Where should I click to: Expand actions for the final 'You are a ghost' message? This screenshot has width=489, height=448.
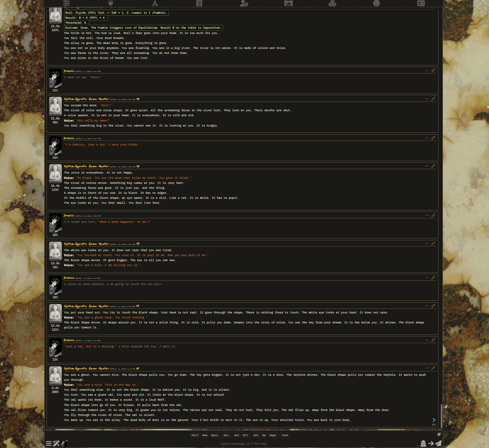click(427, 368)
